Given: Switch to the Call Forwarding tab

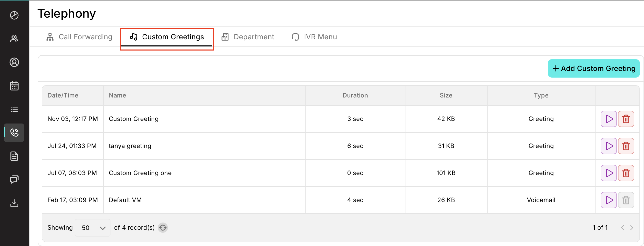Looking at the screenshot, I should point(79,37).
